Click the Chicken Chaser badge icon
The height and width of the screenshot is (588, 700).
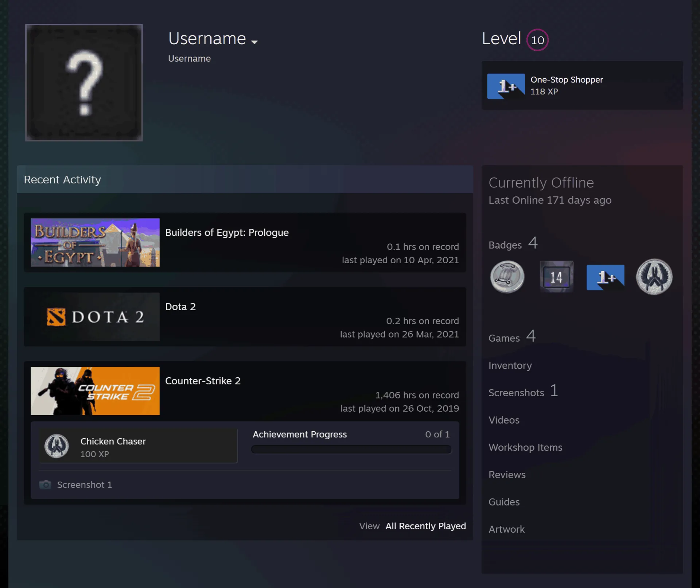click(x=57, y=446)
